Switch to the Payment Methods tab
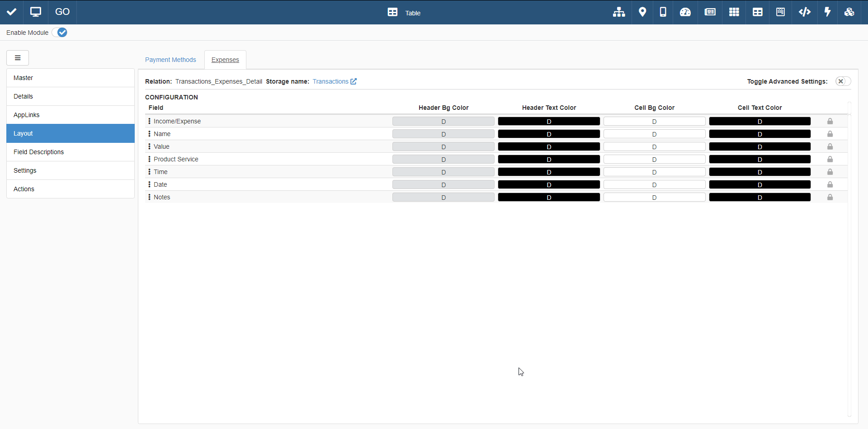Screen dimensions: 868x429 coord(170,60)
